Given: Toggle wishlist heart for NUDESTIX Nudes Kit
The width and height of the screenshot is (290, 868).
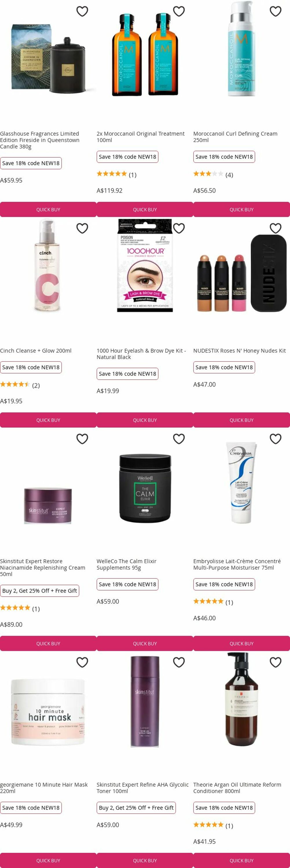Looking at the screenshot, I should click(x=276, y=229).
